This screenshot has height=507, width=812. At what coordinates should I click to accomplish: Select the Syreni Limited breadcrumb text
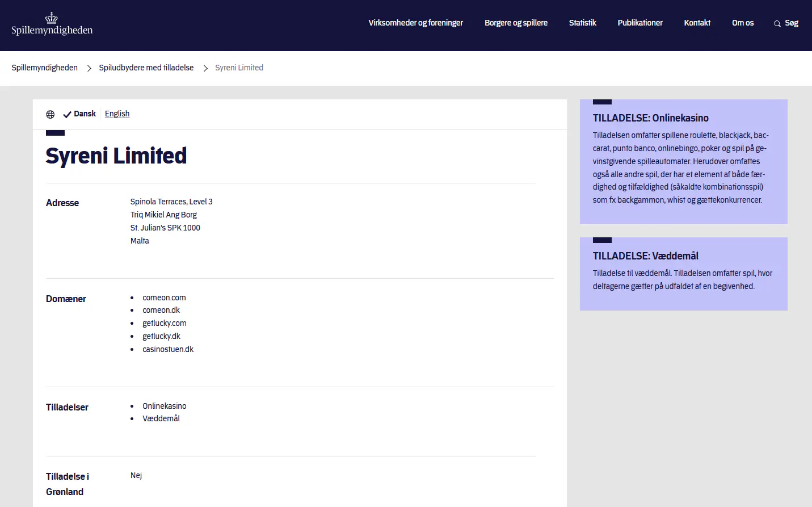point(239,68)
